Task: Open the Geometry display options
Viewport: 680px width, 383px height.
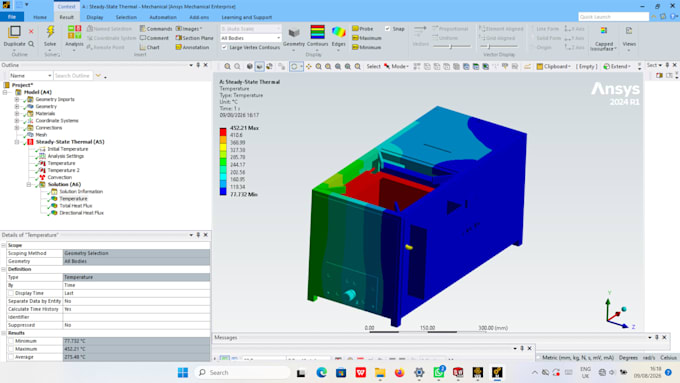Action: point(294,36)
